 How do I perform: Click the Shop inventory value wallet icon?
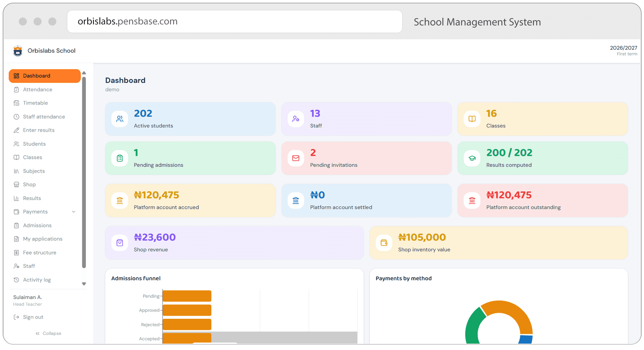pos(384,243)
